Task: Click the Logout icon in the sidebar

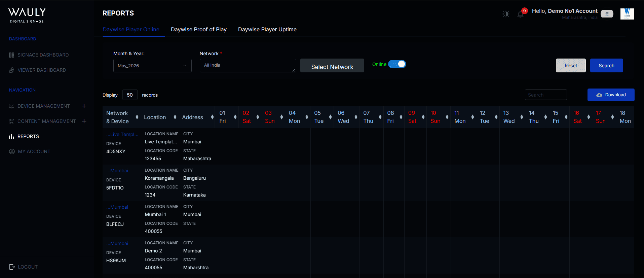Action: click(x=12, y=267)
